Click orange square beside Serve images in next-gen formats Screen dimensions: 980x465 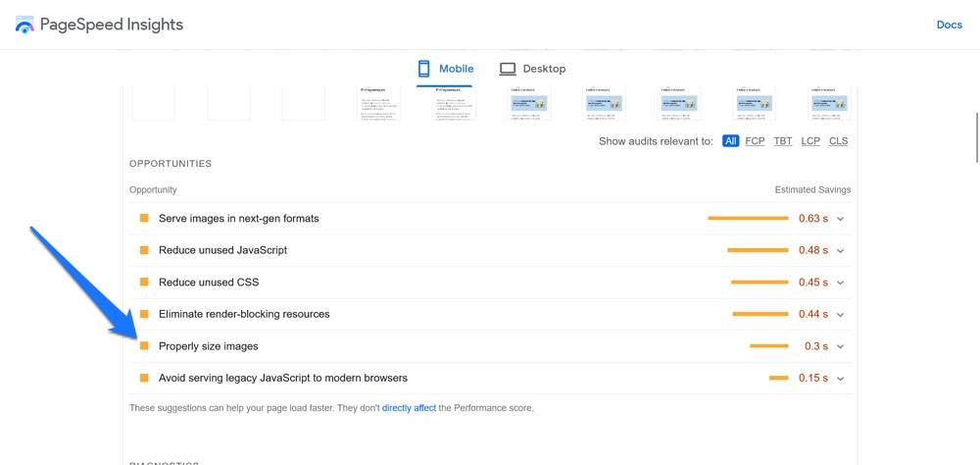coord(144,219)
